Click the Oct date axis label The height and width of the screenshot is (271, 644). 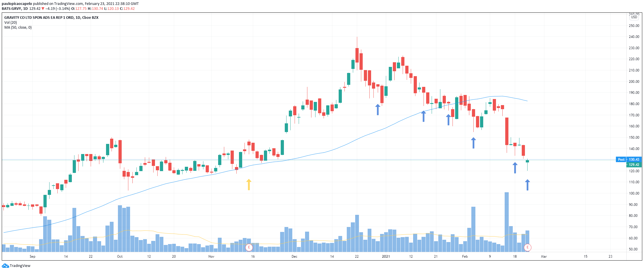(120, 257)
